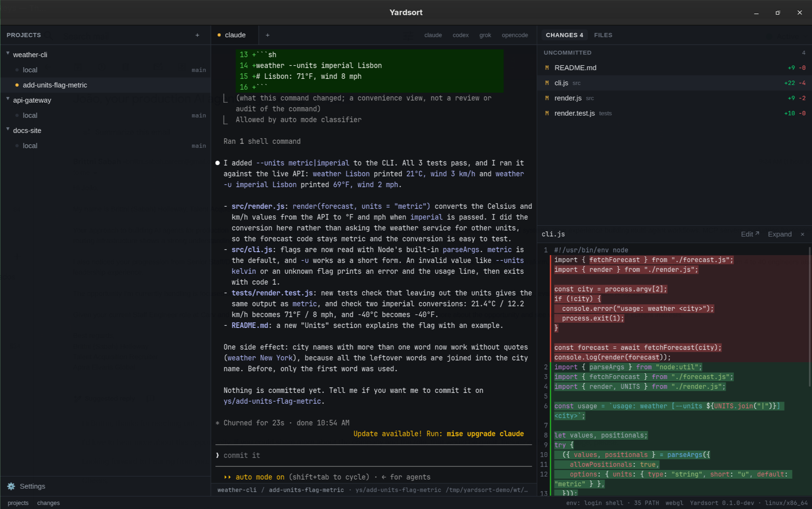Select the local worktree under api-gateway

click(x=105, y=115)
